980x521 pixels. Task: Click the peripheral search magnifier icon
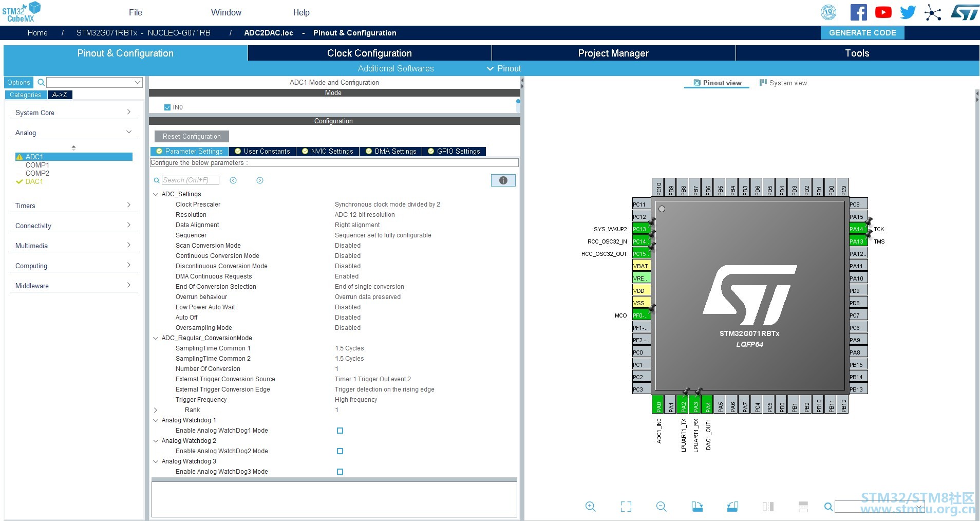(41, 82)
